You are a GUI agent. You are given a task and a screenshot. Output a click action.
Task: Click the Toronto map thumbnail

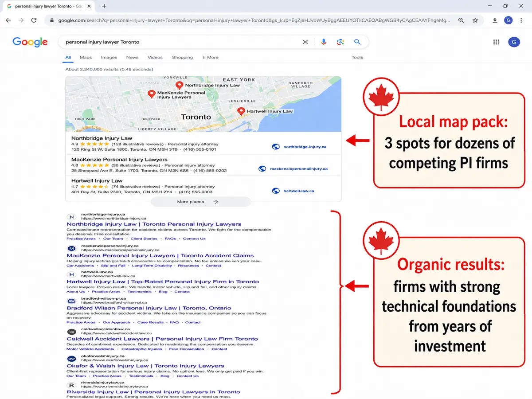pyautogui.click(x=203, y=104)
